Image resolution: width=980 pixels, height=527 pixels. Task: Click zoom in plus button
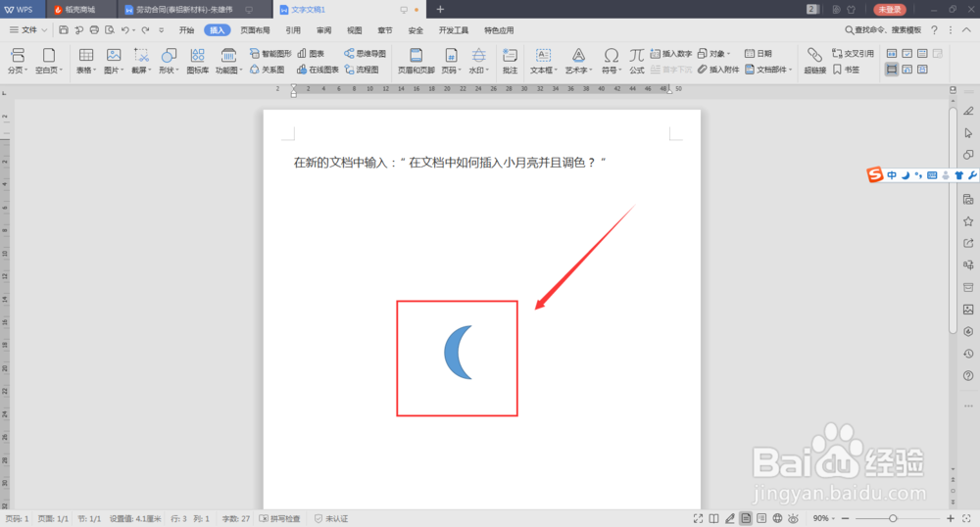tap(951, 518)
